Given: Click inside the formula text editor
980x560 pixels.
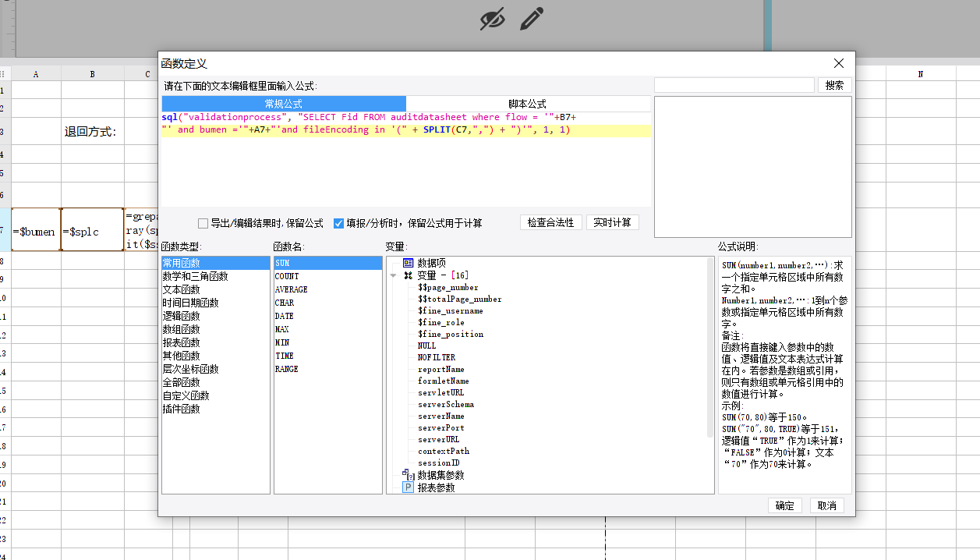Looking at the screenshot, I should click(406, 159).
